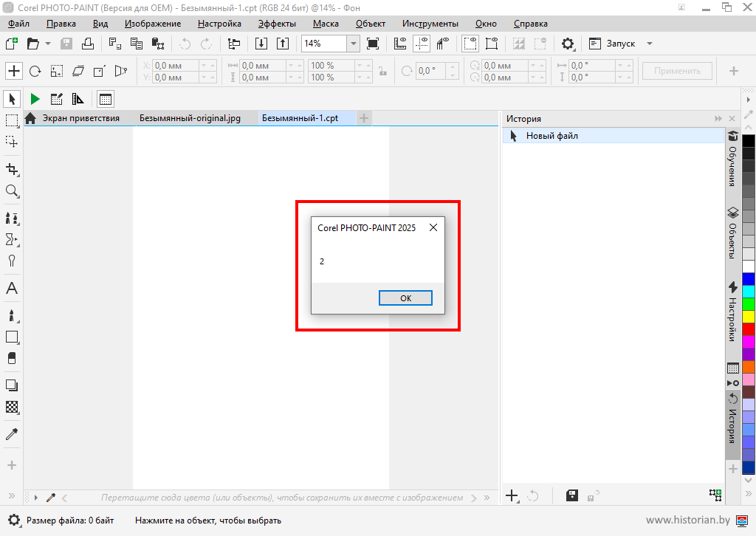
Task: Select the Eraser tool
Action: (12, 358)
